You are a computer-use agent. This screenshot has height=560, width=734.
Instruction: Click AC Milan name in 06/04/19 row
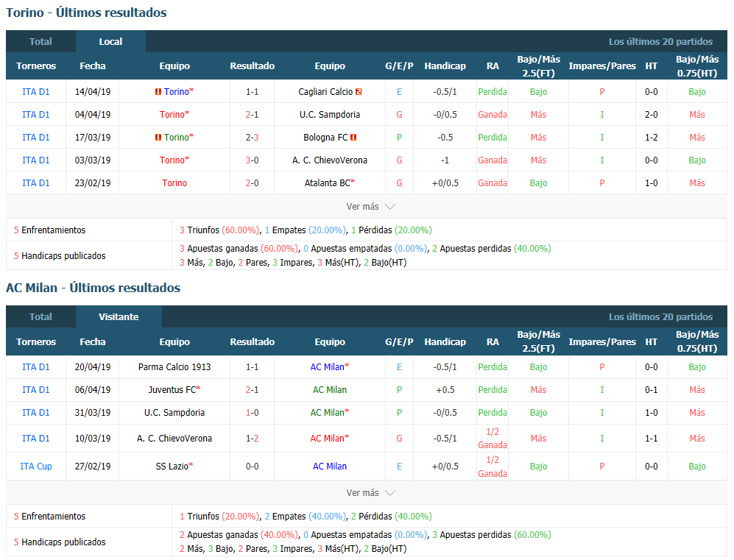point(330,390)
